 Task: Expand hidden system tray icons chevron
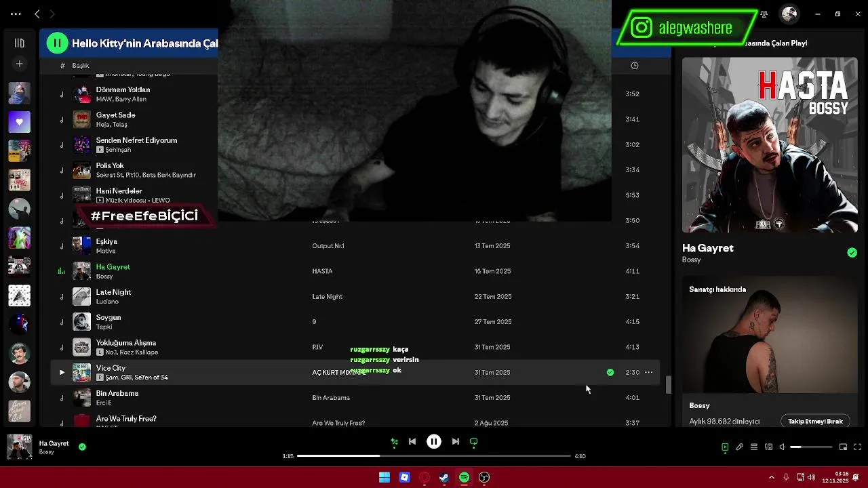click(771, 477)
